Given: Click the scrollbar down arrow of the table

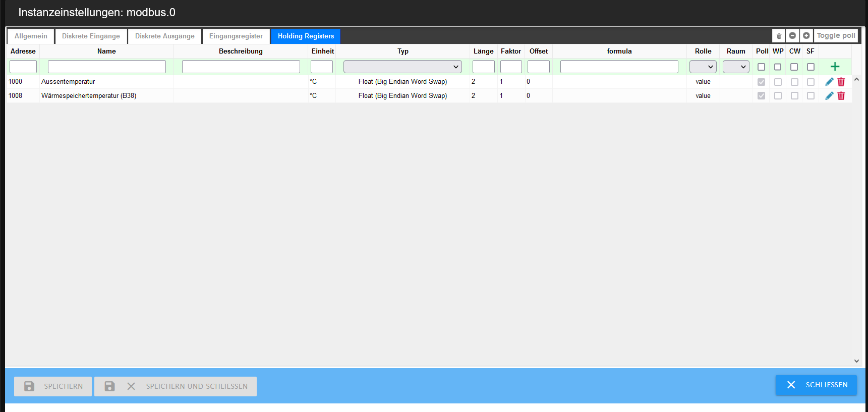Looking at the screenshot, I should coord(856,361).
